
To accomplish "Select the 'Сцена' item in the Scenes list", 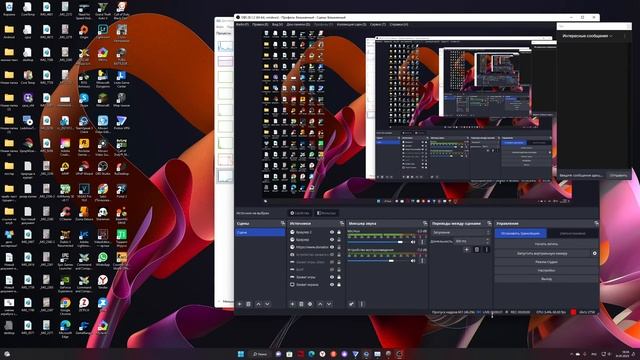I will click(260, 232).
